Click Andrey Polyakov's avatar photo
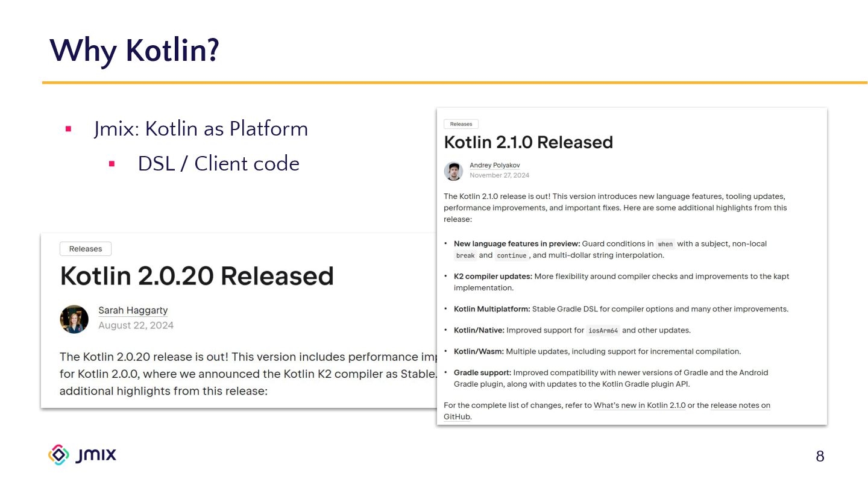This screenshot has height=488, width=868. click(453, 171)
